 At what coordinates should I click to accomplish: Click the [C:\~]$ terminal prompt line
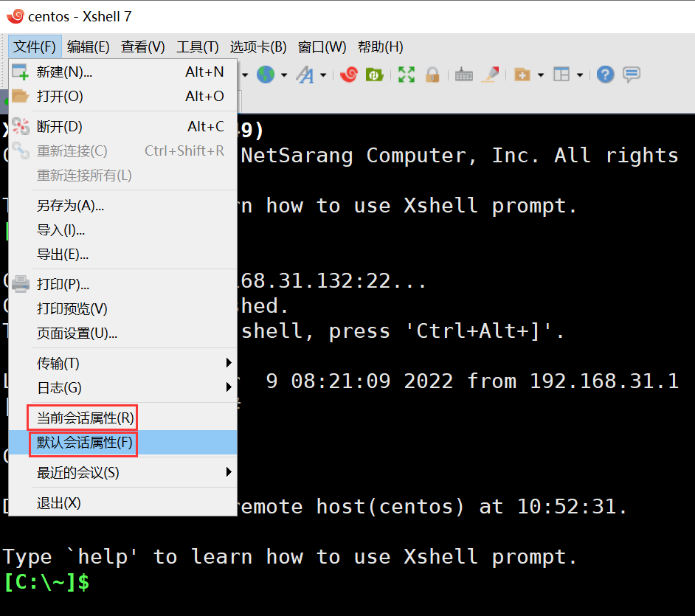[x=47, y=581]
